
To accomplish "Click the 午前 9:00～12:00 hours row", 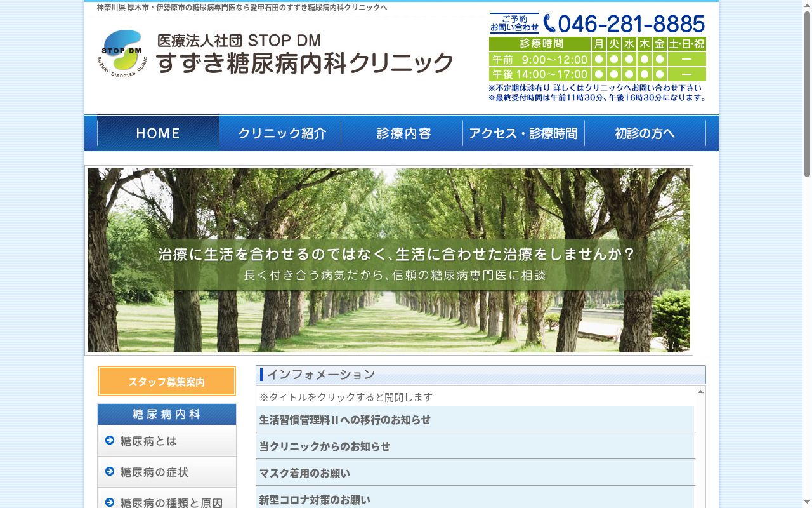I will click(597, 59).
